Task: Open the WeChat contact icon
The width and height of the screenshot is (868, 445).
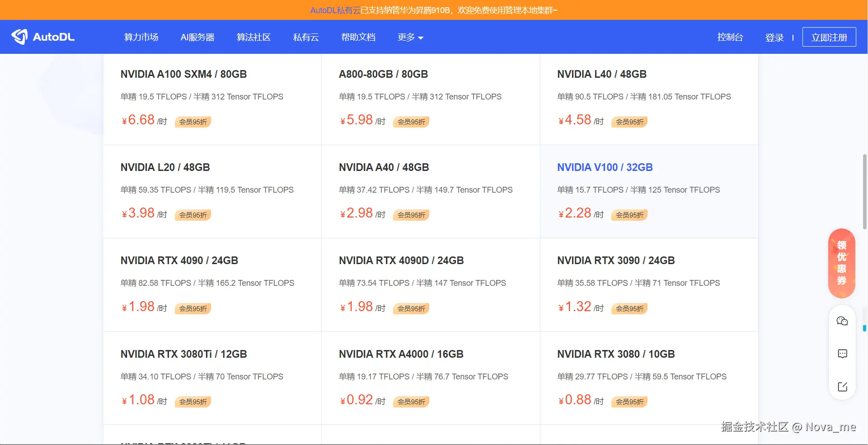Action: click(x=842, y=321)
